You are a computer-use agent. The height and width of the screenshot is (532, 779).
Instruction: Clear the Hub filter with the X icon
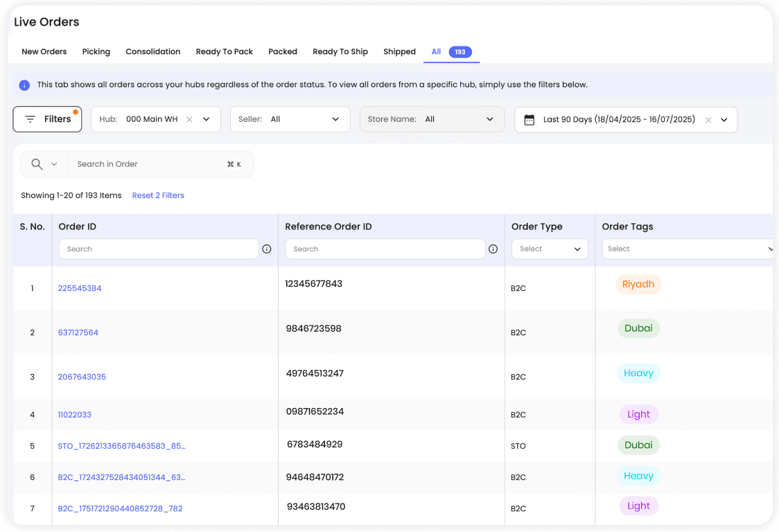(189, 120)
